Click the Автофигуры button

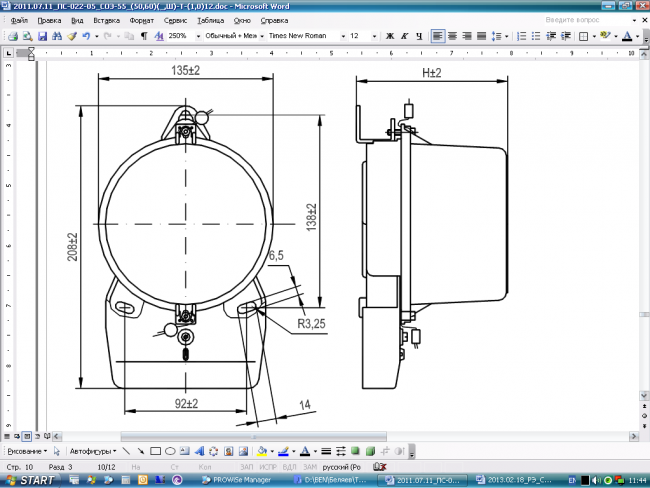(93, 451)
